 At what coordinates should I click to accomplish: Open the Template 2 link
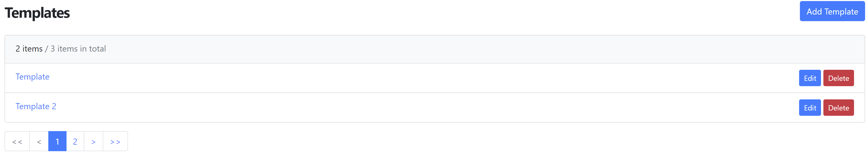[x=36, y=107]
